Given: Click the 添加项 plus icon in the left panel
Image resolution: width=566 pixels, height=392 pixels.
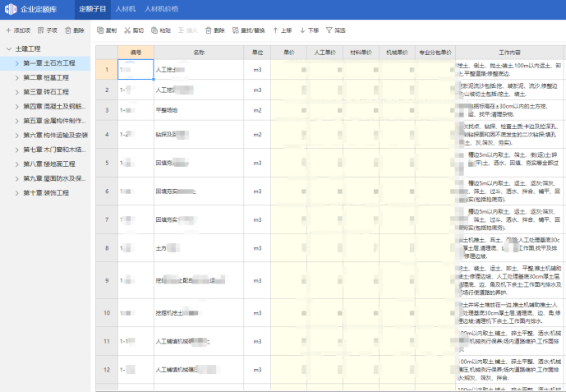Looking at the screenshot, I should click(8, 30).
